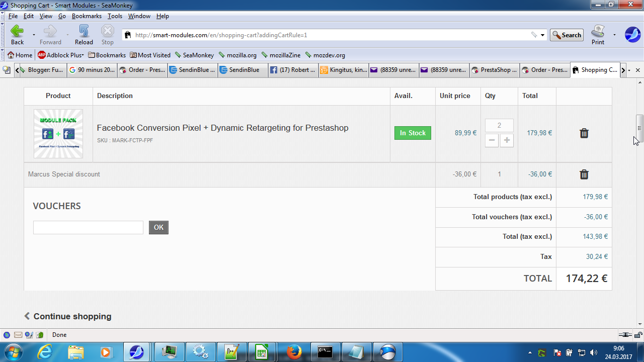
Task: Click the Stop loading button
Action: 108,35
